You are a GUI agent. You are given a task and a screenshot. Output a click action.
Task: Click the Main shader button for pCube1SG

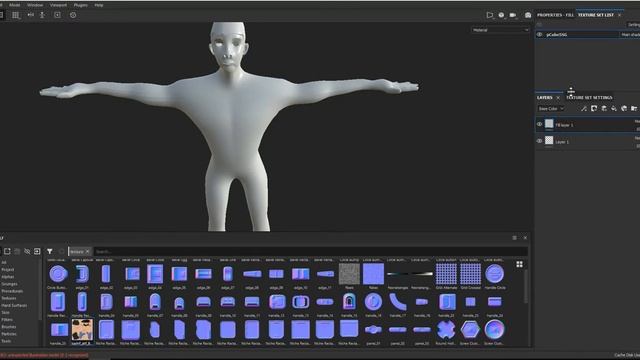click(x=630, y=35)
